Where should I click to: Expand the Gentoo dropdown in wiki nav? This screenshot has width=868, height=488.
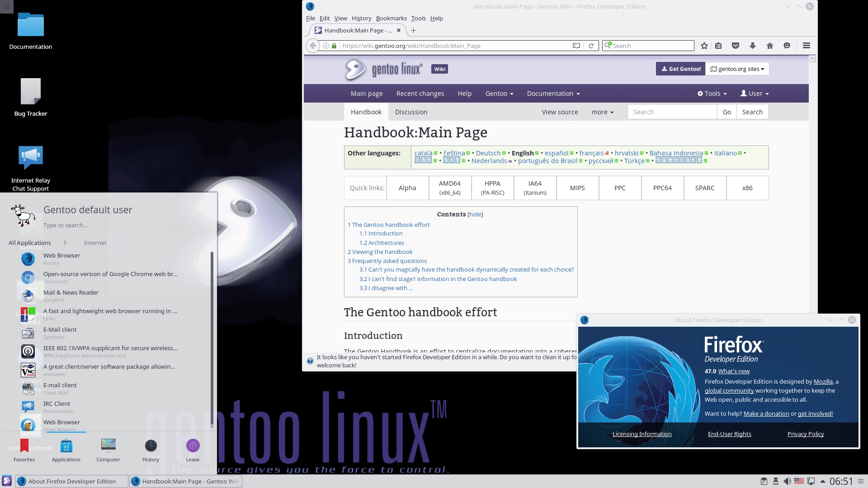499,94
